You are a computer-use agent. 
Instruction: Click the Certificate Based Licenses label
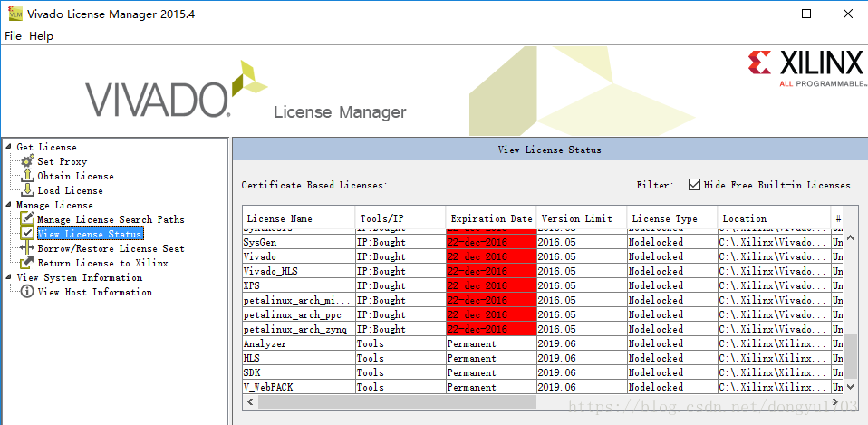click(x=314, y=186)
